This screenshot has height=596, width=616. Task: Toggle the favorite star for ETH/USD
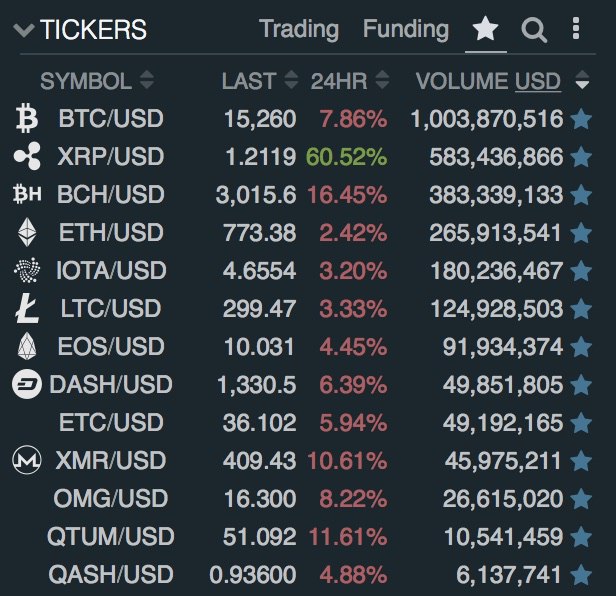(x=581, y=233)
